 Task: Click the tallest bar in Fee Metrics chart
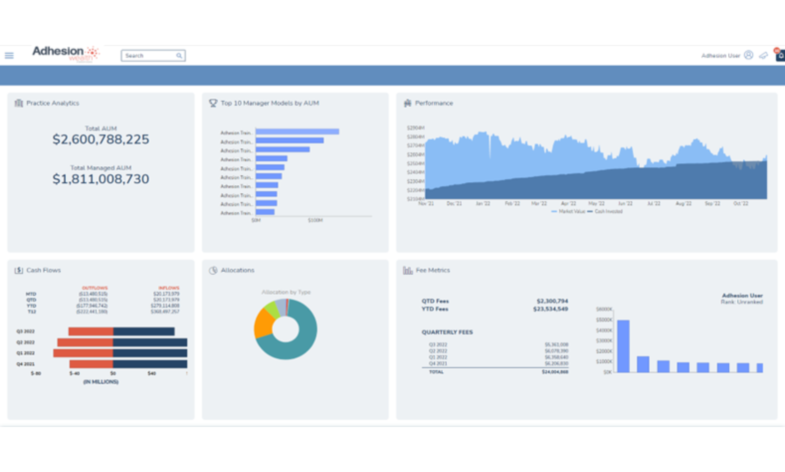point(623,346)
